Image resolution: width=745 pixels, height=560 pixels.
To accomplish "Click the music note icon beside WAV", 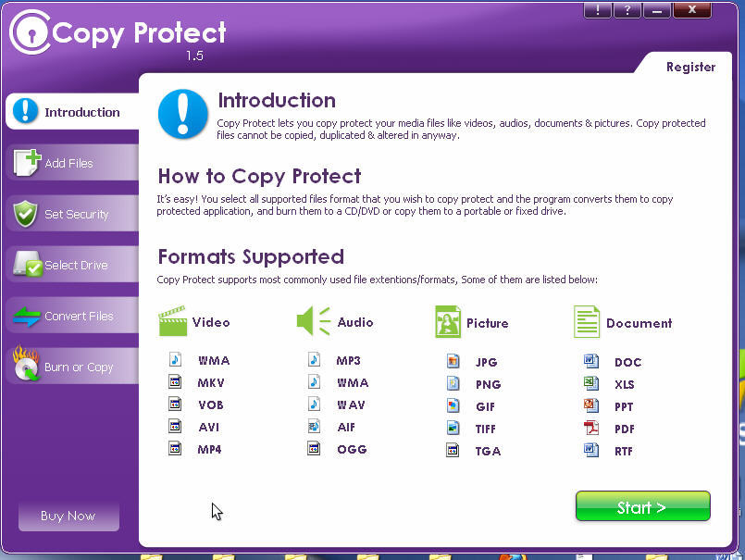I will tap(314, 404).
